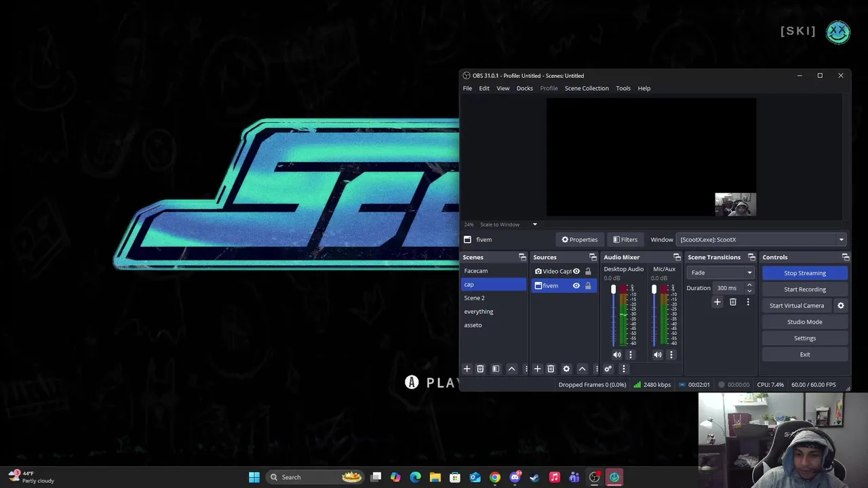868x488 pixels.
Task: Delete scene transition with trash icon
Action: 733,302
